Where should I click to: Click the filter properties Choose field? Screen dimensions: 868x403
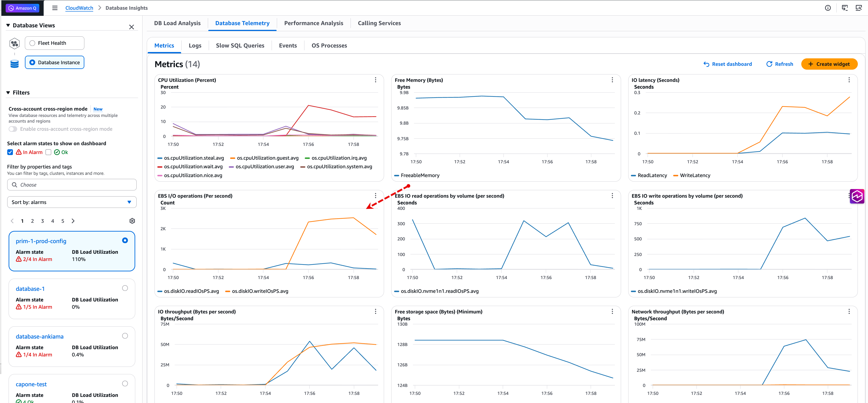coord(71,185)
